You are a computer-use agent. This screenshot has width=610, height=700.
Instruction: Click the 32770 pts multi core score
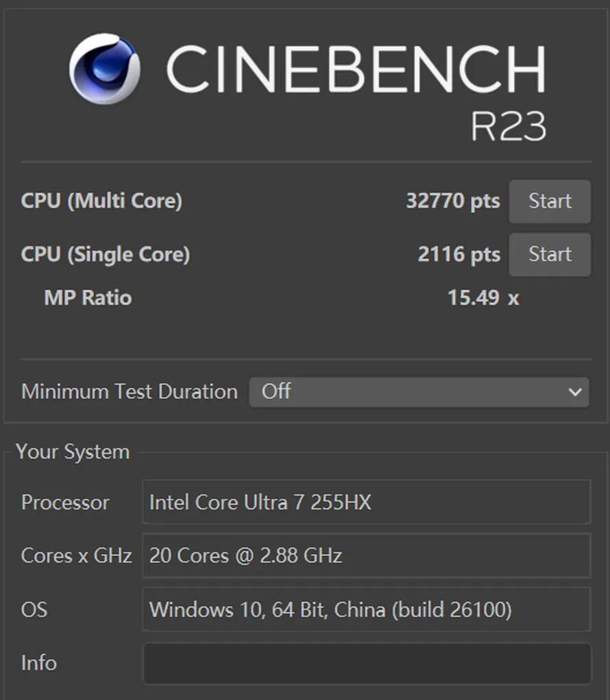tap(452, 202)
